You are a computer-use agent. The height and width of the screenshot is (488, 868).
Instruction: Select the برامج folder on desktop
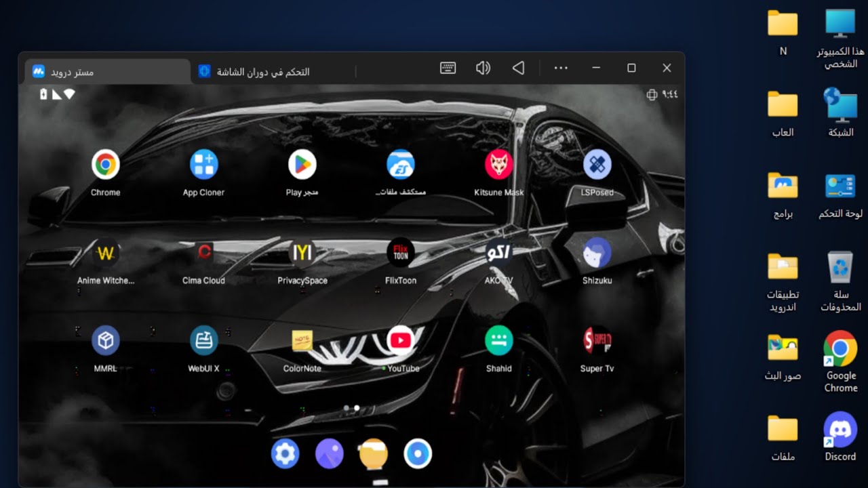[783, 195]
